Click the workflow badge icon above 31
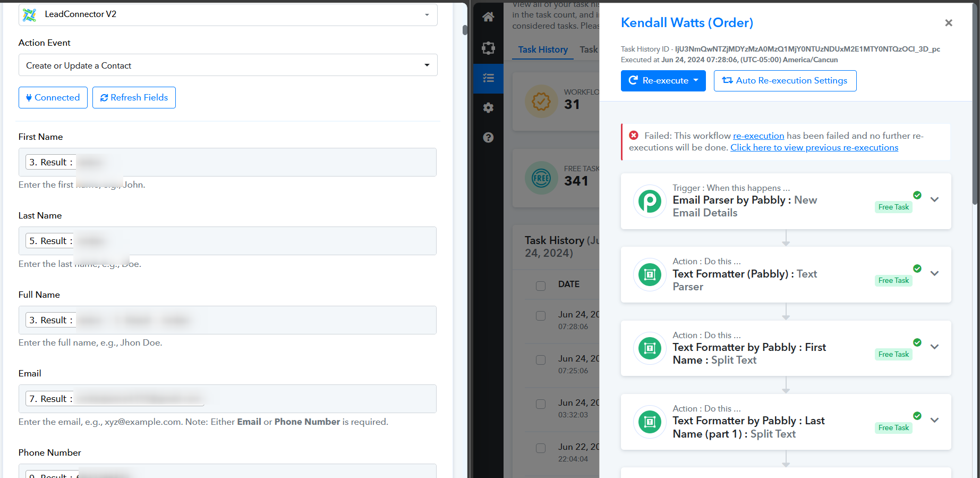Image resolution: width=980 pixels, height=478 pixels. pyautogui.click(x=541, y=101)
